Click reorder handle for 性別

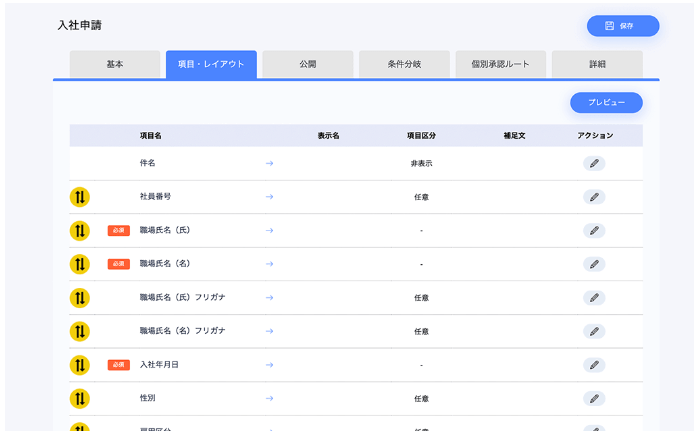[x=80, y=399]
